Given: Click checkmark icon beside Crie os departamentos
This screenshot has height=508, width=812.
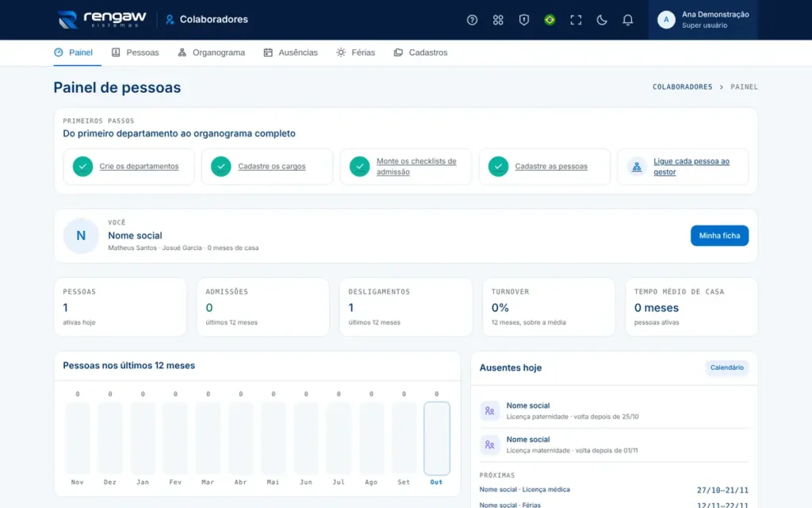Looking at the screenshot, I should 82,167.
